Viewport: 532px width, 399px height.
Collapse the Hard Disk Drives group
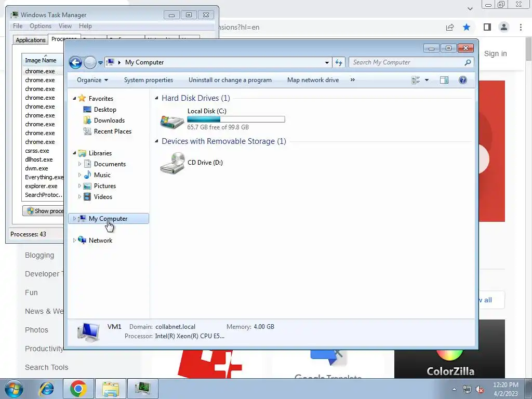tap(156, 98)
